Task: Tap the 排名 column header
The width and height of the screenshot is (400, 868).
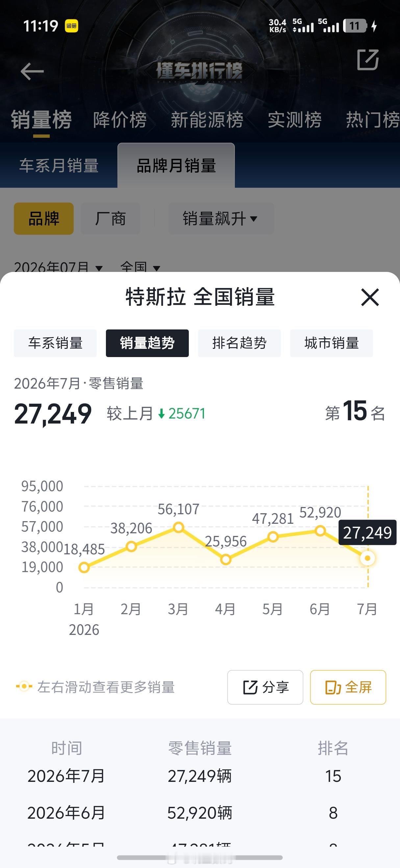Action: pyautogui.click(x=333, y=748)
